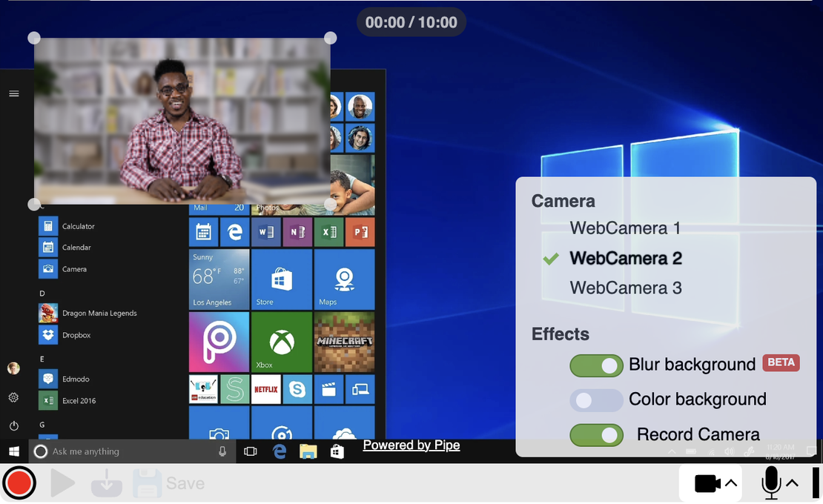Open Store from the taskbar
This screenshot has height=504, width=823.
(337, 451)
